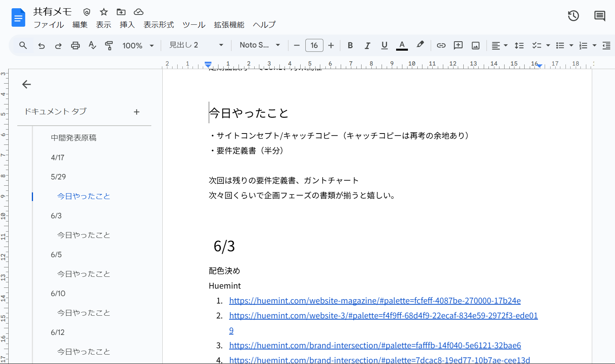The image size is (615, 364).
Task: Click the 6/3 heading in document
Action: tap(224, 246)
